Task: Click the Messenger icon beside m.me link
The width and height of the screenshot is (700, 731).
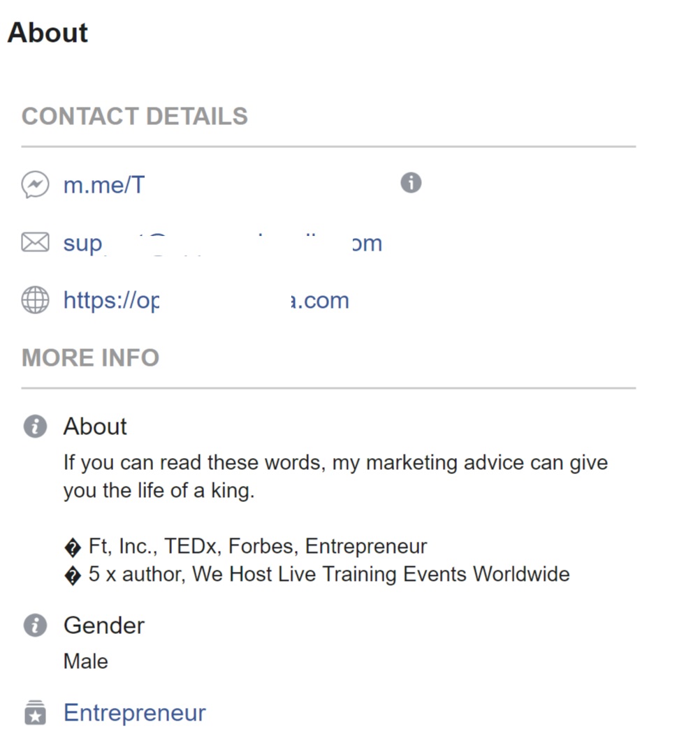Action: pos(35,184)
